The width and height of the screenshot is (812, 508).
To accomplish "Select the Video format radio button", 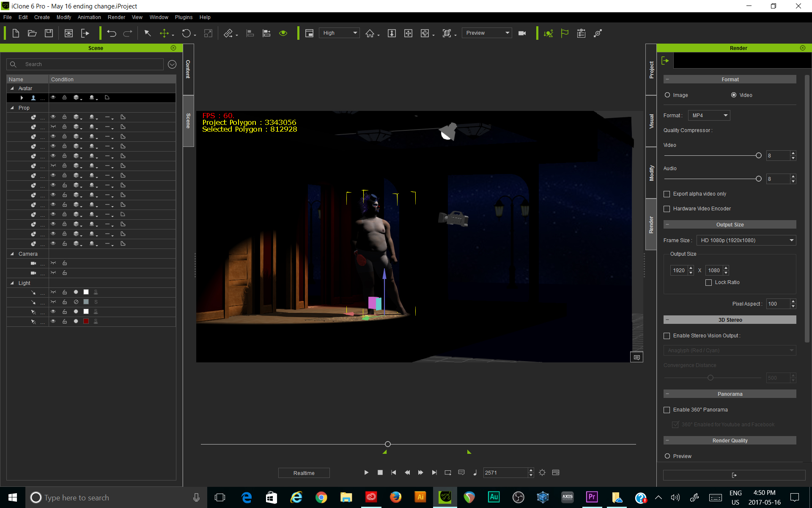I will click(x=734, y=95).
